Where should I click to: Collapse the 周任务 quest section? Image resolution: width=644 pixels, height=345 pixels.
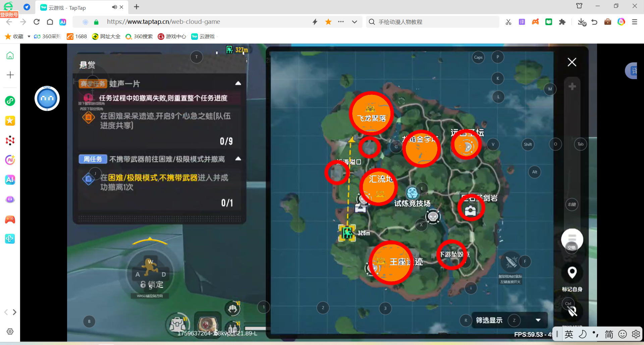pos(238,159)
